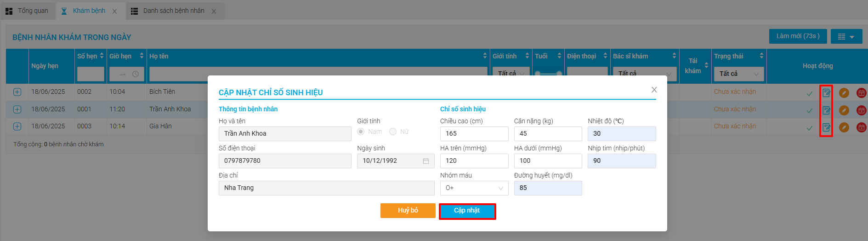868x241 pixels.
Task: Click the Số điện thoại field in dialog
Action: [285, 161]
